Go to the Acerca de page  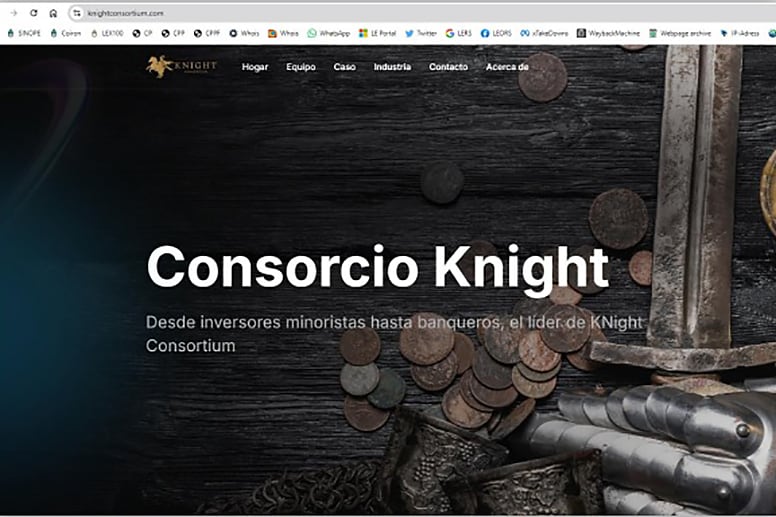click(507, 67)
